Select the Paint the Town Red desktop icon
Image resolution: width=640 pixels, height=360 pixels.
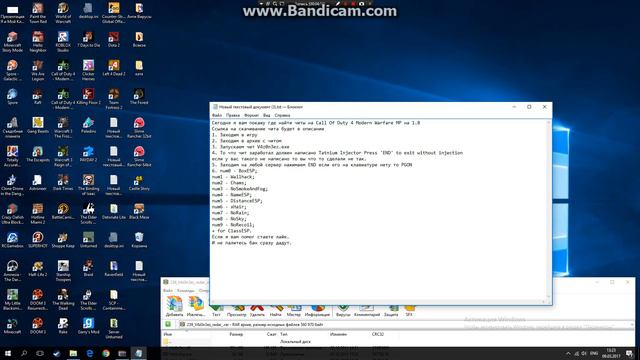point(38,13)
